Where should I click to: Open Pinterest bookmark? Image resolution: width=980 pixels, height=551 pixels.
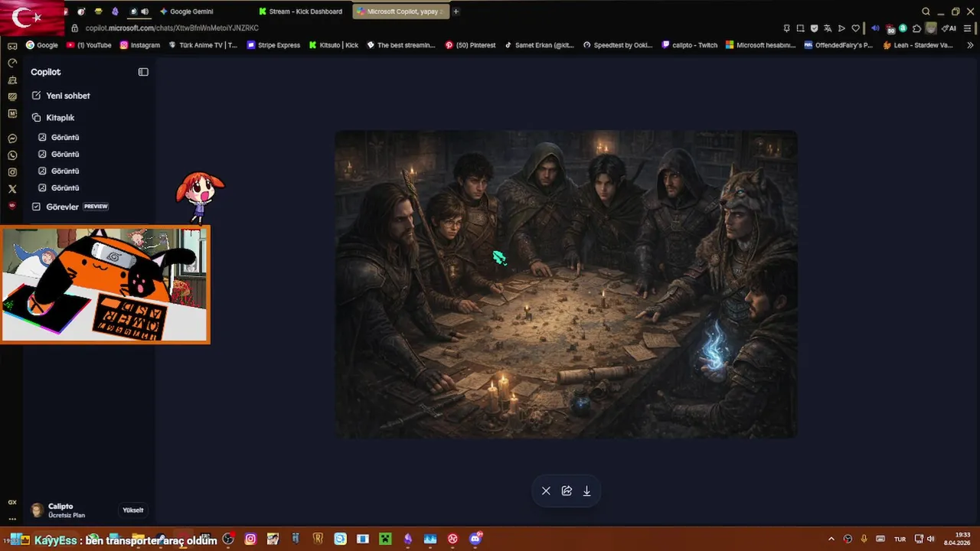(x=470, y=45)
